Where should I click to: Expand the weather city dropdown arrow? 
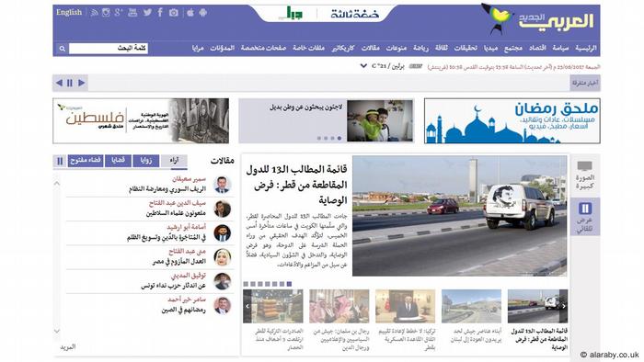[x=363, y=65]
